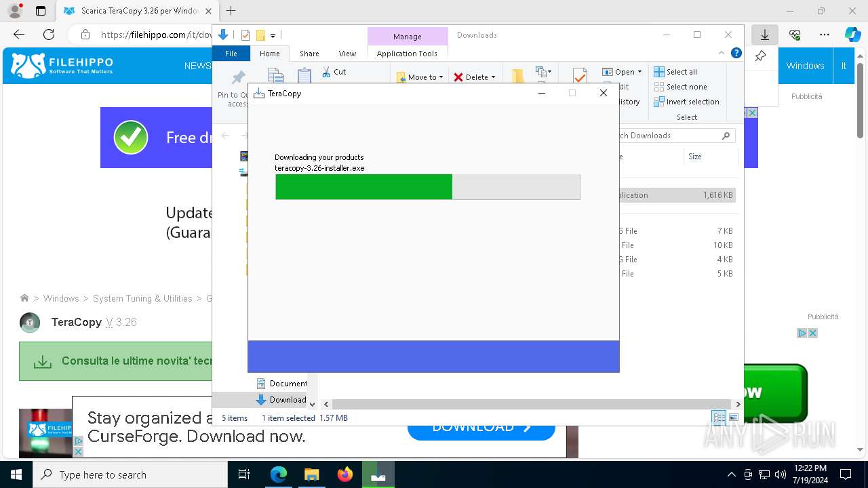Select the View ribbon tab
868x488 pixels.
pyautogui.click(x=347, y=54)
